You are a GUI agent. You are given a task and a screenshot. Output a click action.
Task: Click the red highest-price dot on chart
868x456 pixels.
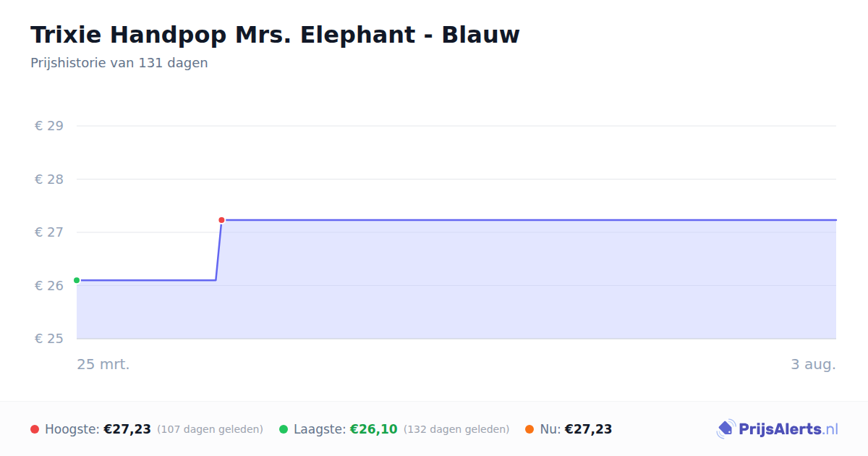tap(221, 220)
